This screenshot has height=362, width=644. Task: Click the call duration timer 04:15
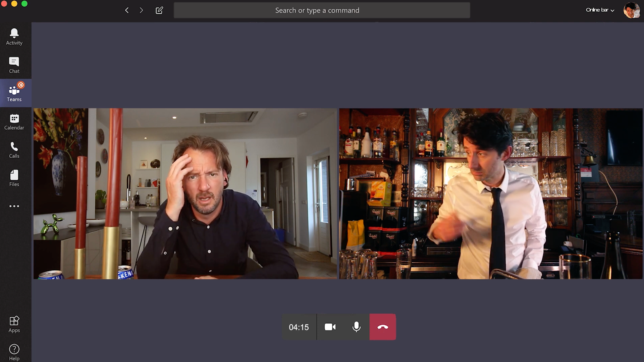pos(299,327)
